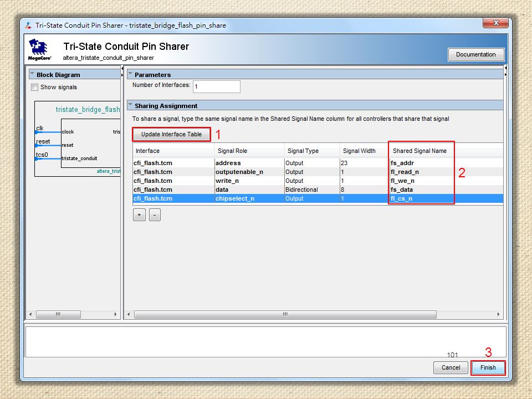The height and width of the screenshot is (399, 532).
Task: Edit the fl_cs_n shared signal name
Action: [422, 198]
